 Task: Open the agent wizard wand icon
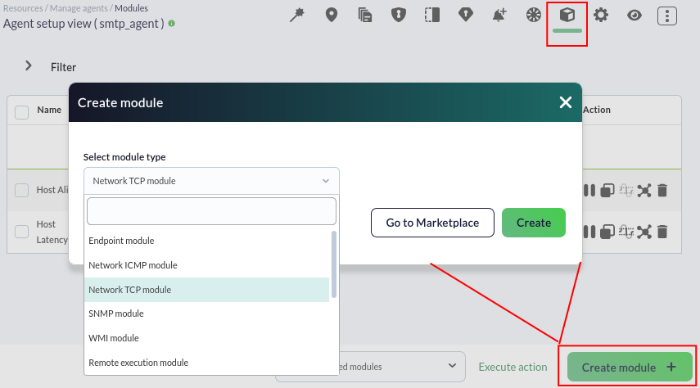tap(297, 15)
